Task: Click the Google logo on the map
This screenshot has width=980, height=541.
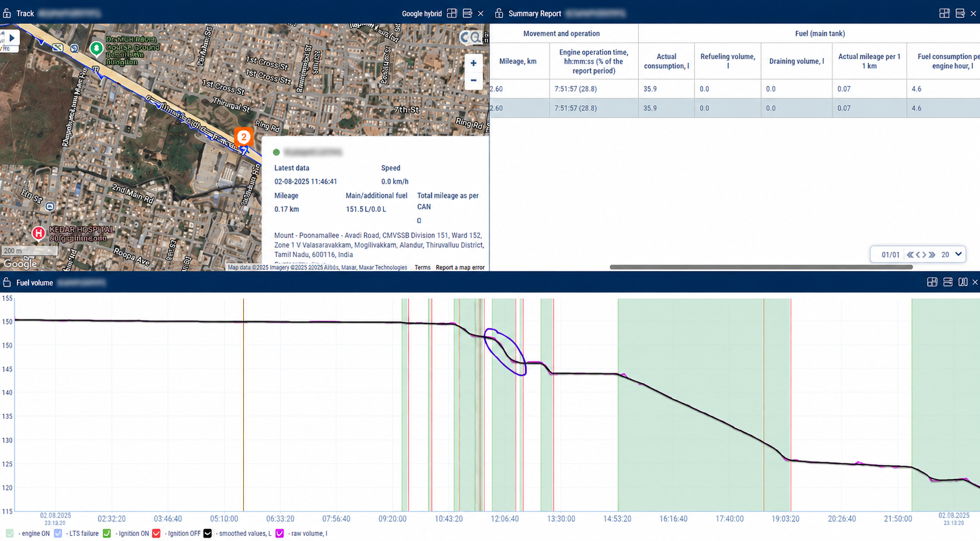Action: (x=20, y=264)
